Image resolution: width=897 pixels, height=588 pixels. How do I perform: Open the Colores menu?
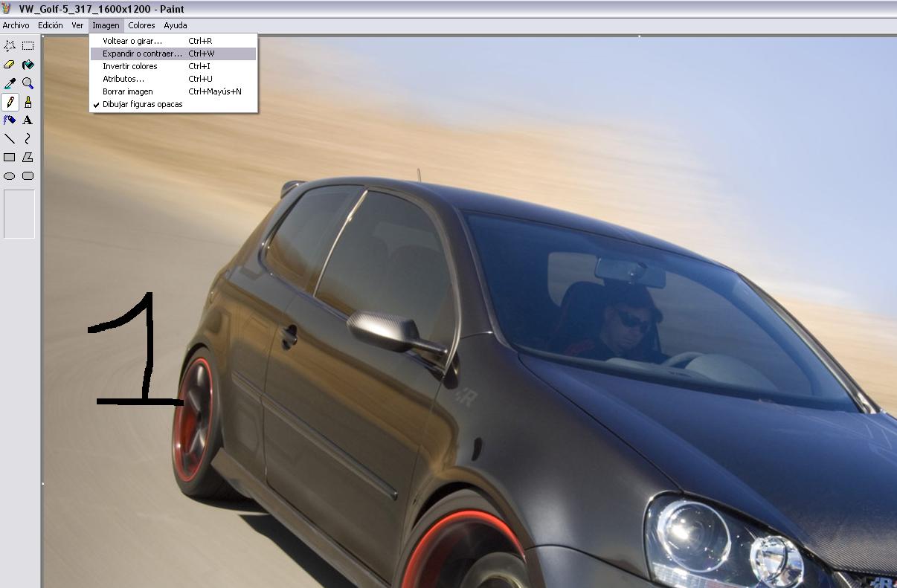point(141,25)
